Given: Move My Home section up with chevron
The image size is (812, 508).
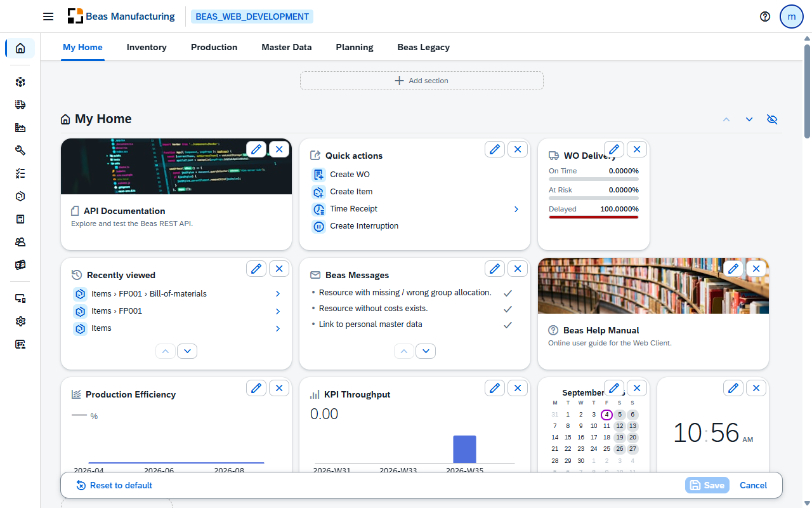Looking at the screenshot, I should (x=726, y=119).
